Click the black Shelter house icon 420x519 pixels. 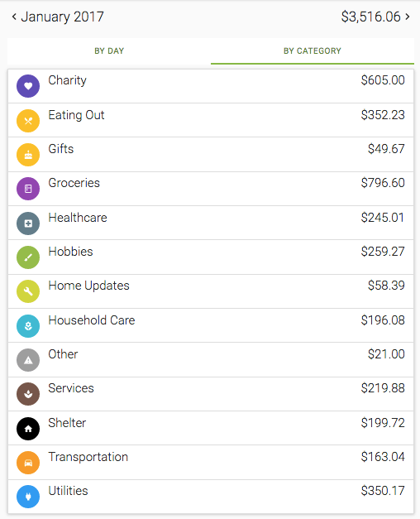coord(28,429)
